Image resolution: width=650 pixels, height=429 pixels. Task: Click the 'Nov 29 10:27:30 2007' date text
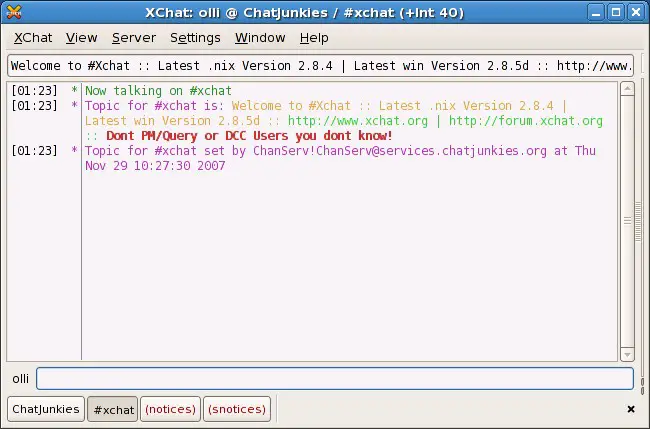155,166
